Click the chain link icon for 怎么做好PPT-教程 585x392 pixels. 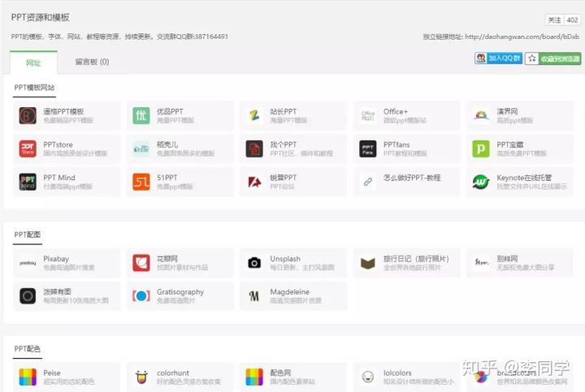(368, 182)
